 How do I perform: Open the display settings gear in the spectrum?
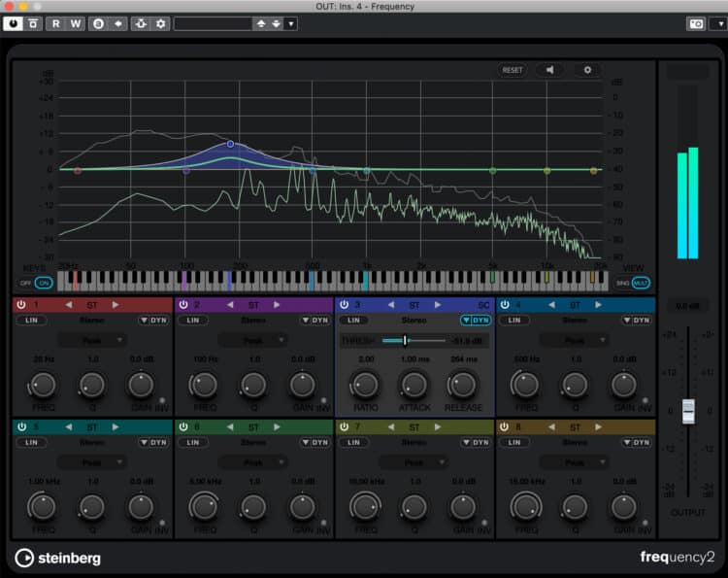pos(587,70)
